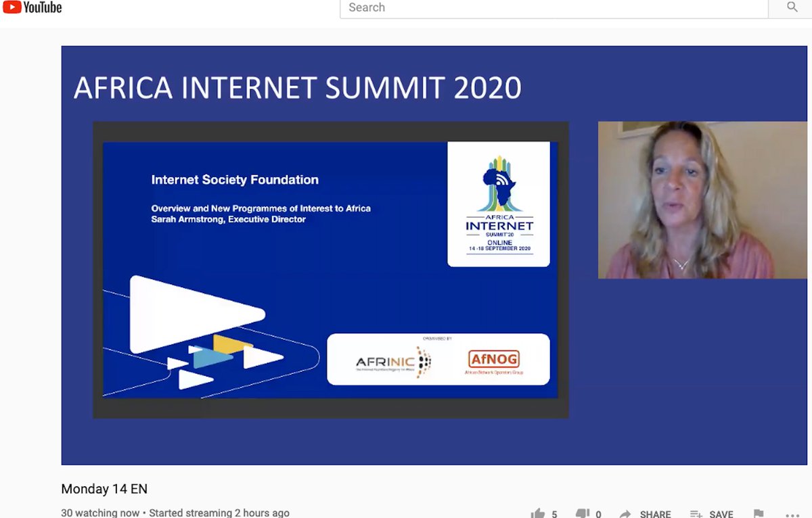Click the video title Monday 14 EN
Viewport: 812px width, 518px height.
pyautogui.click(x=104, y=489)
